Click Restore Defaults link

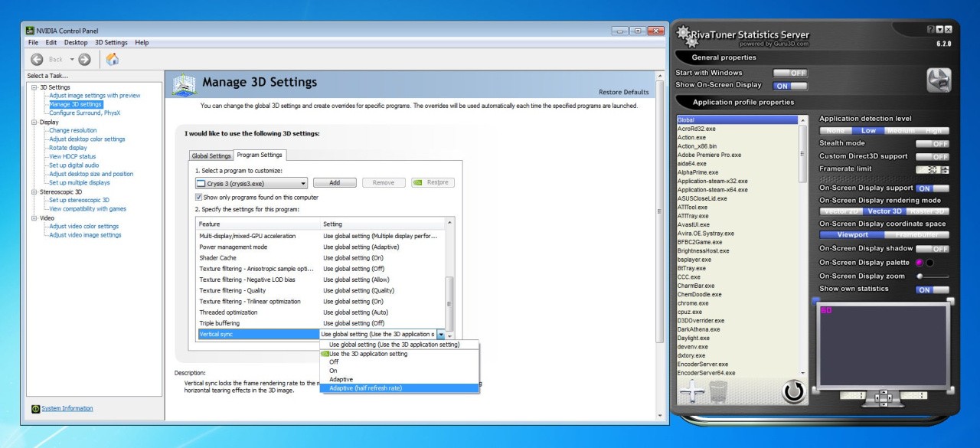623,92
